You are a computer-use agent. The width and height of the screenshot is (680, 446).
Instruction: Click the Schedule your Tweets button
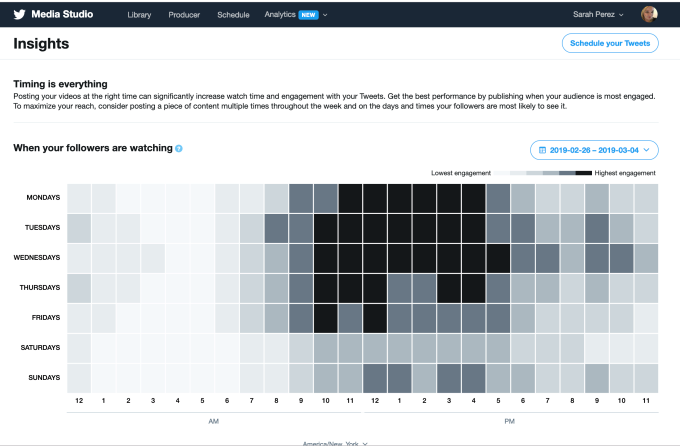coord(610,44)
